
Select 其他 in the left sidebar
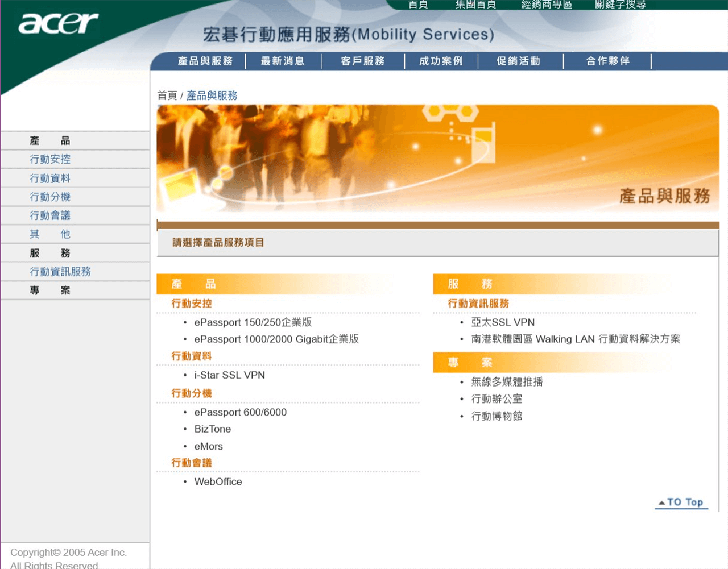50,234
